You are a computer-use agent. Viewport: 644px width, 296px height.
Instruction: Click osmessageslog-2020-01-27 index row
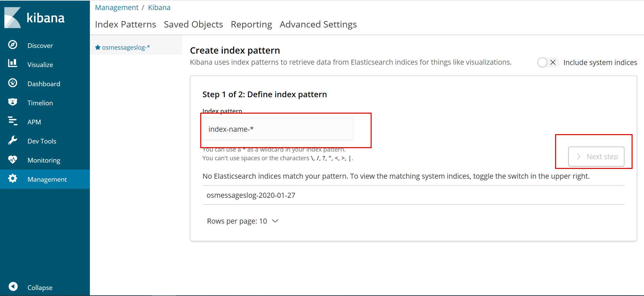[x=413, y=195]
